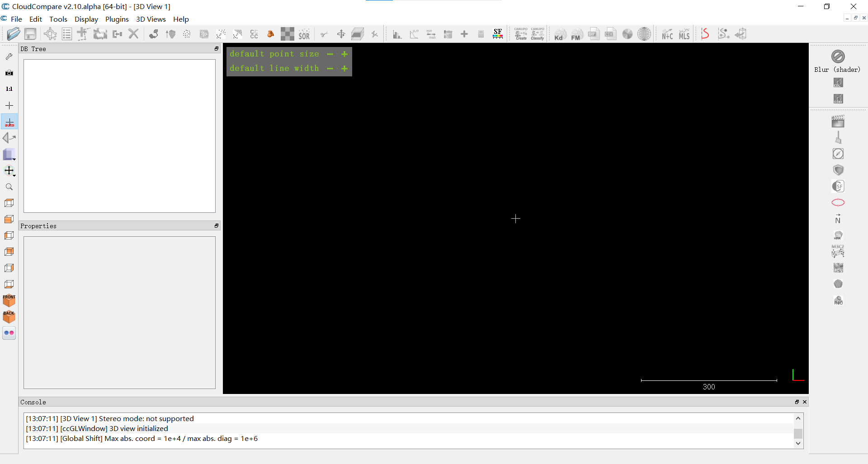Image resolution: width=868 pixels, height=464 pixels.
Task: Select the SOR filter tool
Action: [x=304, y=34]
